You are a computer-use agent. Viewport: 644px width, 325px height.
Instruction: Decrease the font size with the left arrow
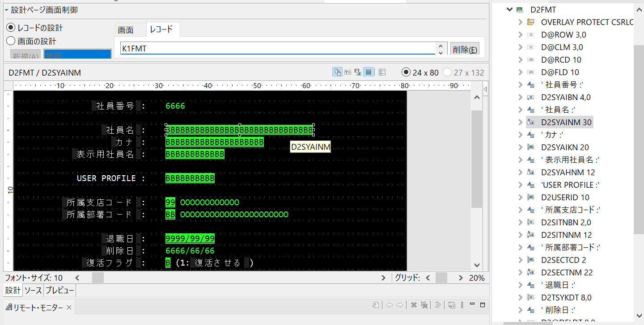click(77, 278)
